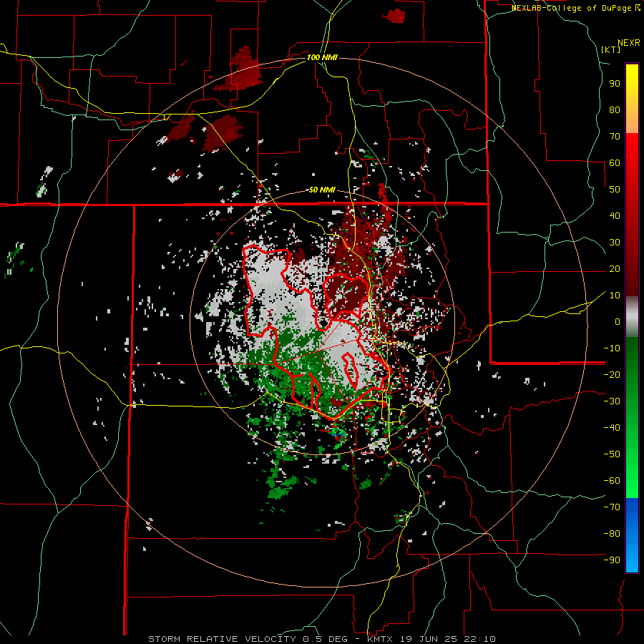This screenshot has height=644, width=644.
Task: Click the "100 NMI" range ring label
Action: tap(322, 57)
